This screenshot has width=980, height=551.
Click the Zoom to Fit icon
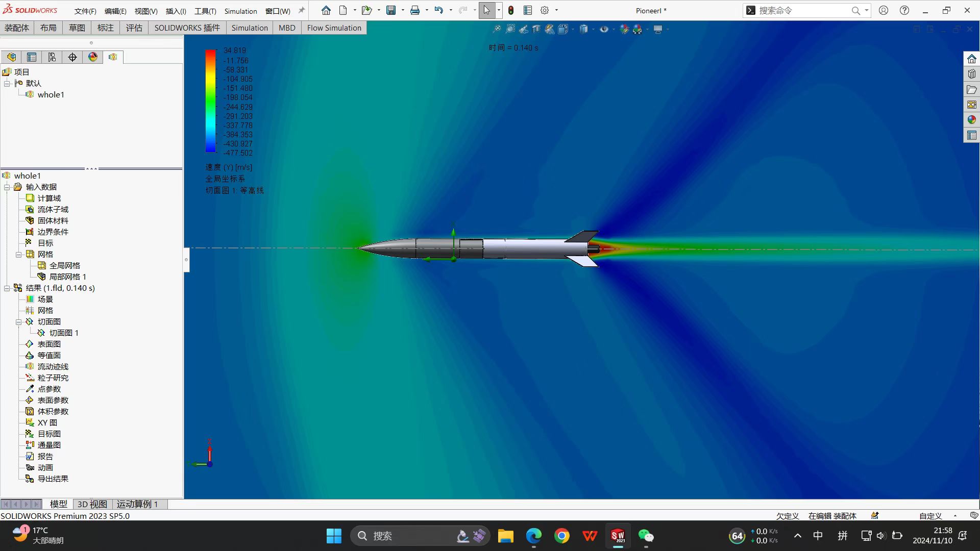pos(497,30)
